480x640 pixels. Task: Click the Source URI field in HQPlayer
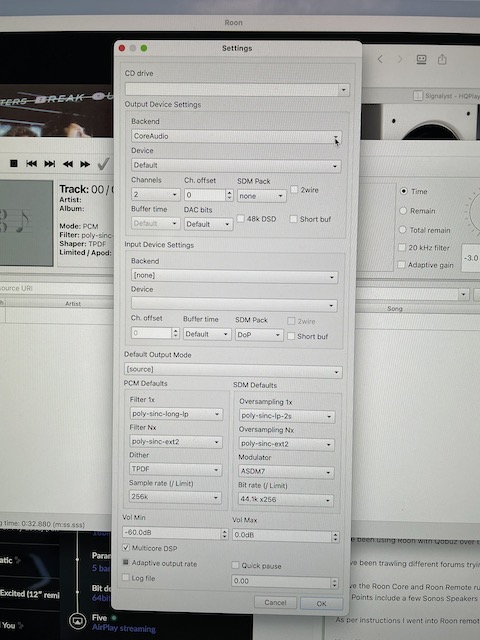[56, 288]
